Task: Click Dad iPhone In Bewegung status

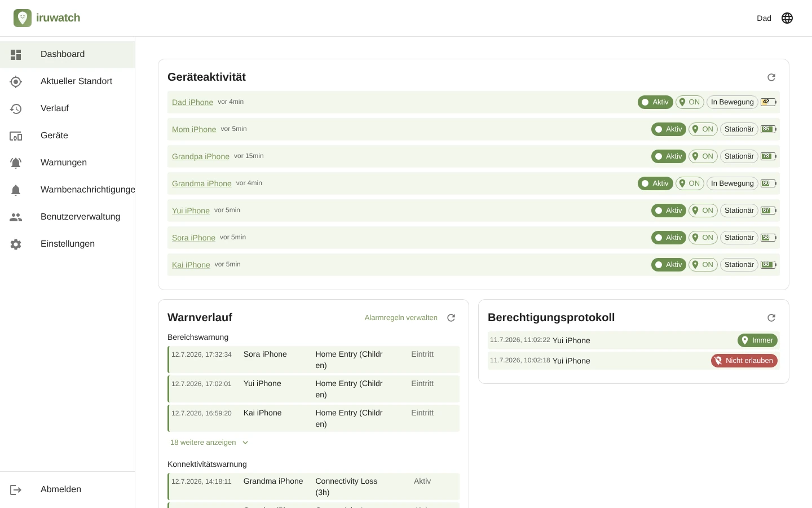Action: (x=732, y=102)
